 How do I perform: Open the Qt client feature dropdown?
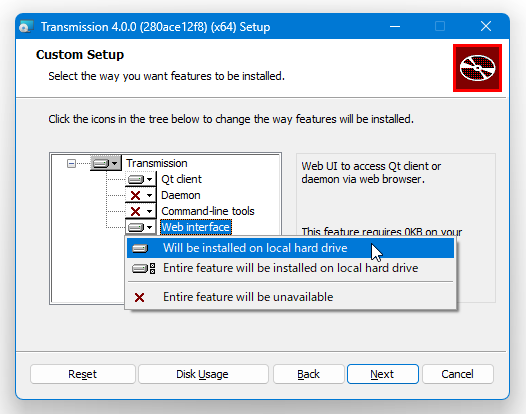pos(141,179)
